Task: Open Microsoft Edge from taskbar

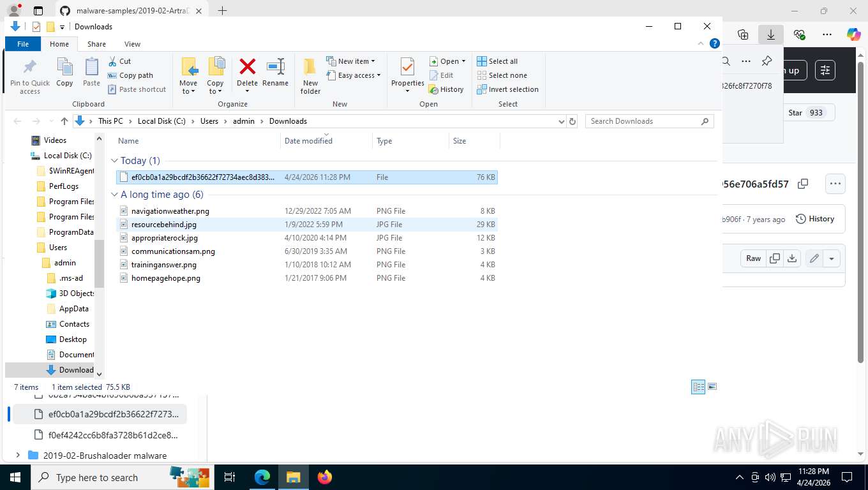Action: tap(262, 477)
